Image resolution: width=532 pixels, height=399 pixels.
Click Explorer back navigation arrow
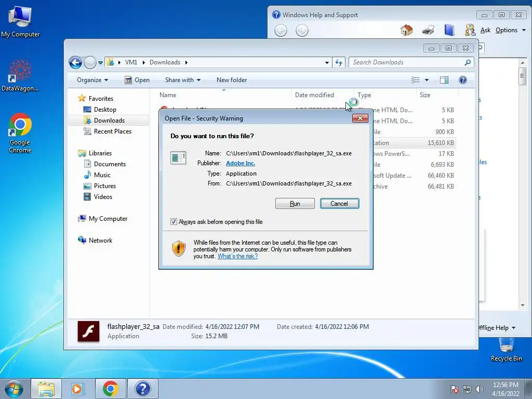[75, 62]
